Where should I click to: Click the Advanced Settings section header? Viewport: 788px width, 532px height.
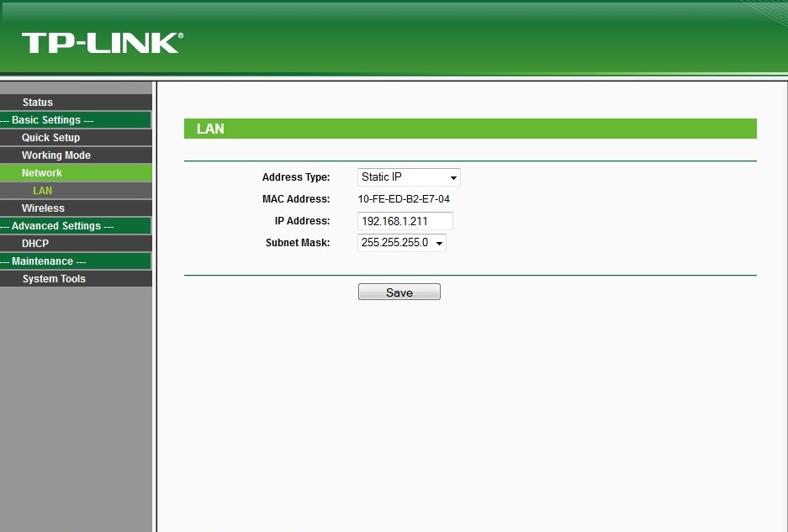(76, 225)
